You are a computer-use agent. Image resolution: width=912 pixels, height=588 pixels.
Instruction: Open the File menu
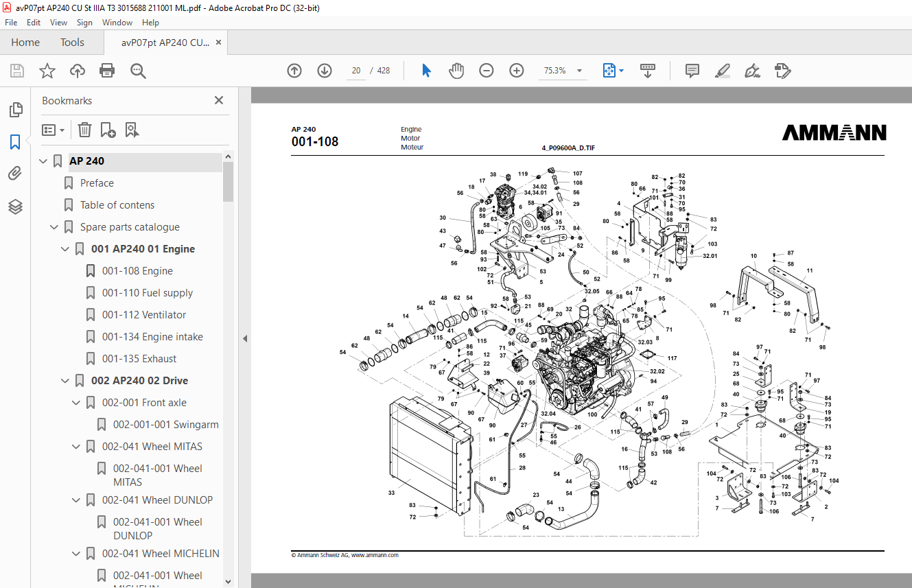(x=11, y=23)
